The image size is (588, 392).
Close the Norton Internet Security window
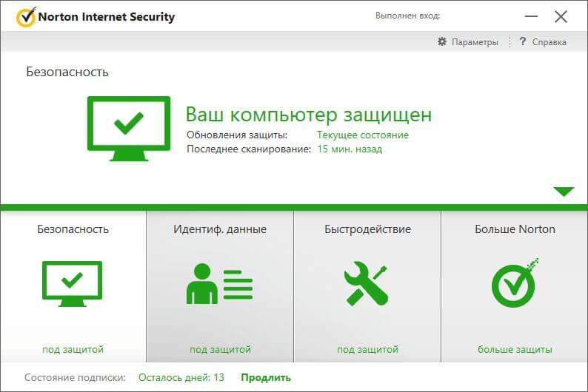pos(561,16)
